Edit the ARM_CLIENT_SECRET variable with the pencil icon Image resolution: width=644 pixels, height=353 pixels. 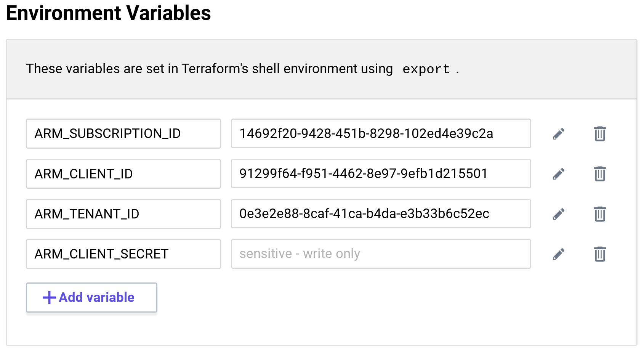pos(559,254)
